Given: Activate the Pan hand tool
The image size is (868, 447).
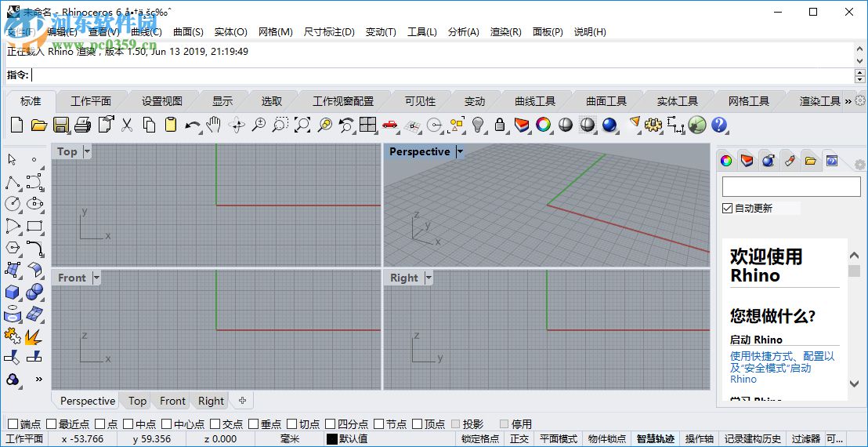Looking at the screenshot, I should coord(214,125).
